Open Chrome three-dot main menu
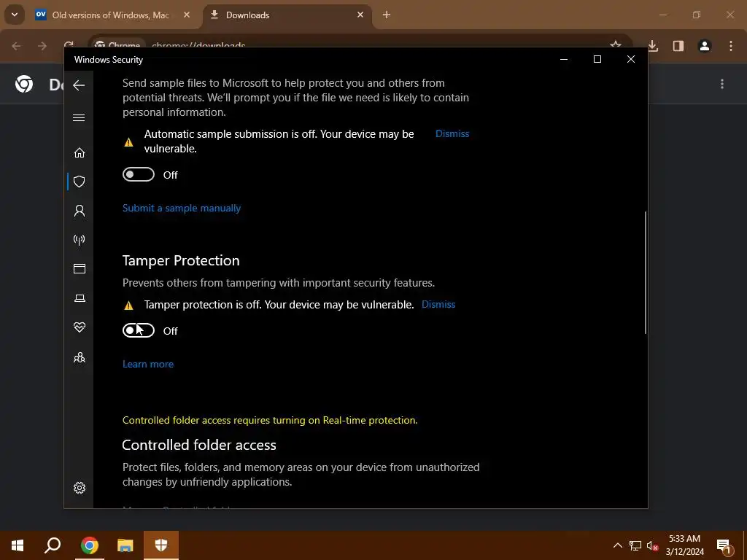Viewport: 747px width, 560px height. tap(731, 46)
